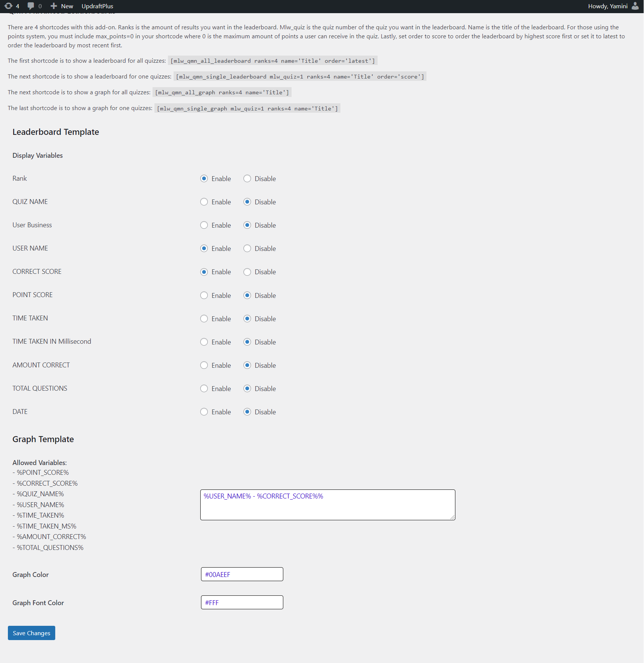Click the Graph Font Color field
This screenshot has width=644, height=663.
[242, 602]
